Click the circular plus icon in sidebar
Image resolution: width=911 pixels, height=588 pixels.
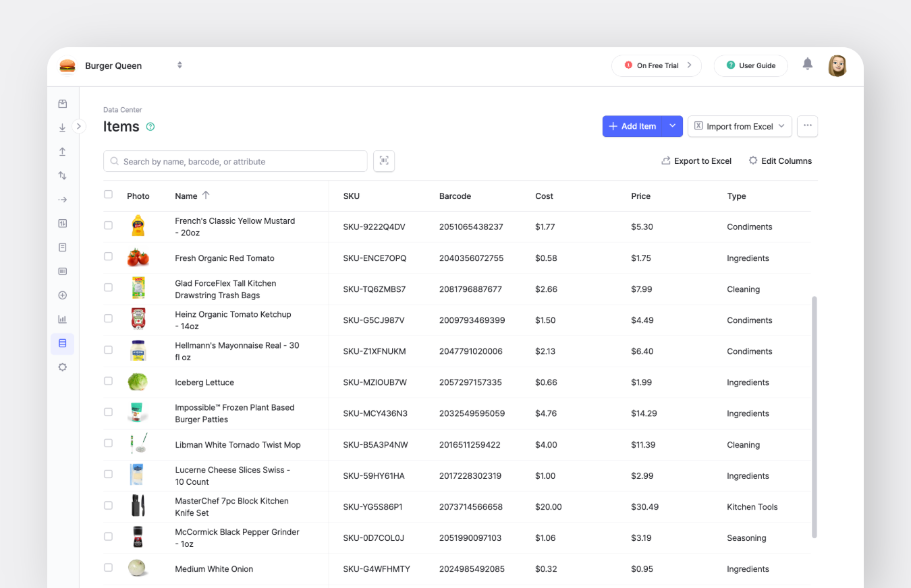[62, 295]
